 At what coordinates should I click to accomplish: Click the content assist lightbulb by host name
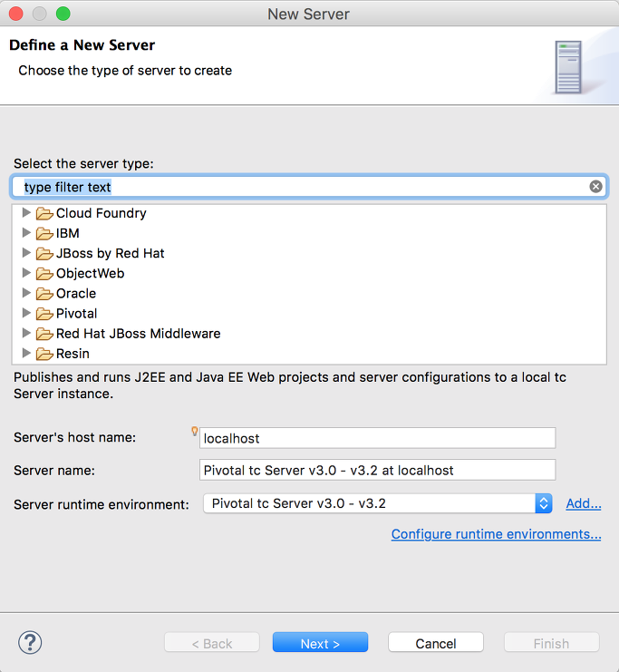(195, 431)
